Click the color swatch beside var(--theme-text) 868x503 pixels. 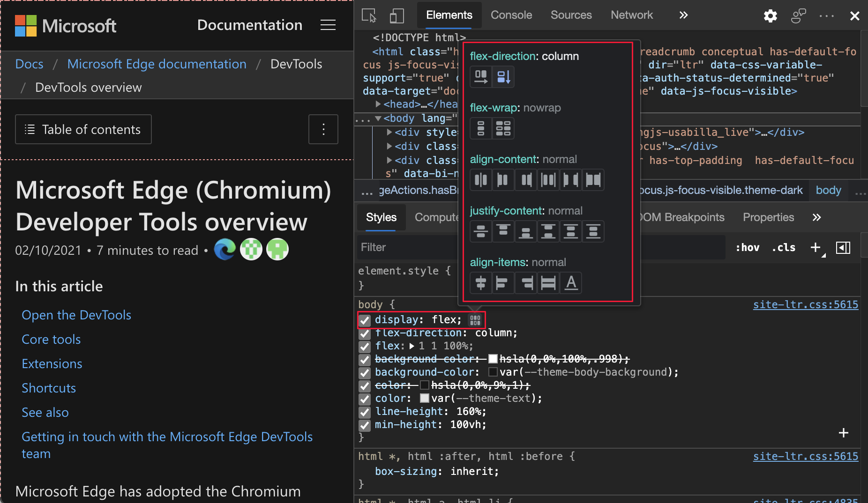click(424, 399)
